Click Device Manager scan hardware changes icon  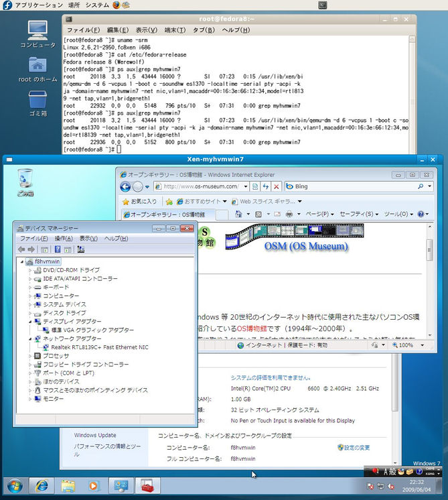click(80, 249)
